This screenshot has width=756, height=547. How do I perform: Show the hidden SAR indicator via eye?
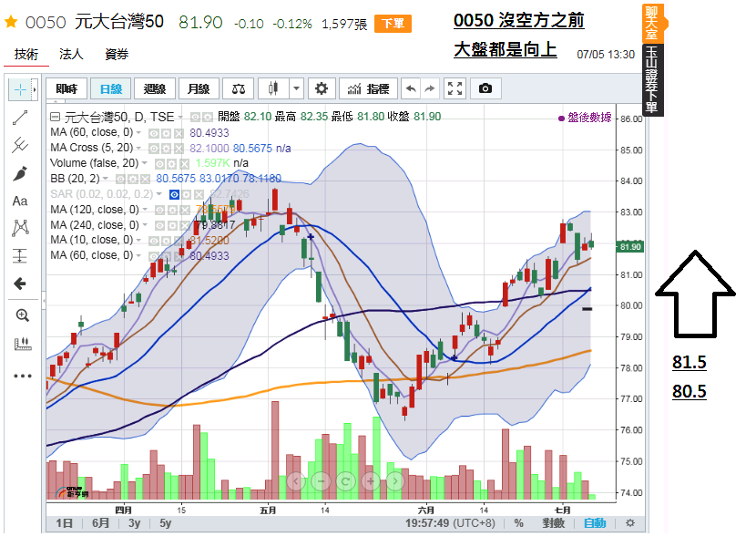click(x=174, y=194)
